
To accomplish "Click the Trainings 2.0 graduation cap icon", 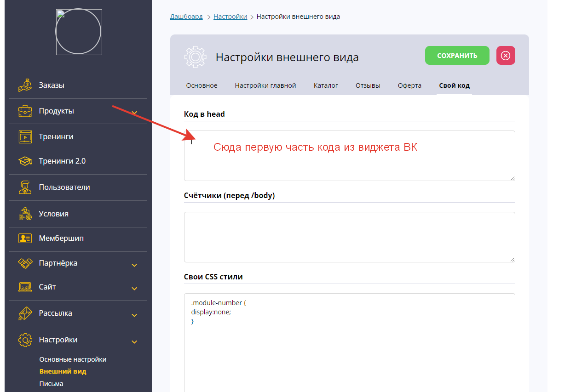I will pyautogui.click(x=25, y=161).
